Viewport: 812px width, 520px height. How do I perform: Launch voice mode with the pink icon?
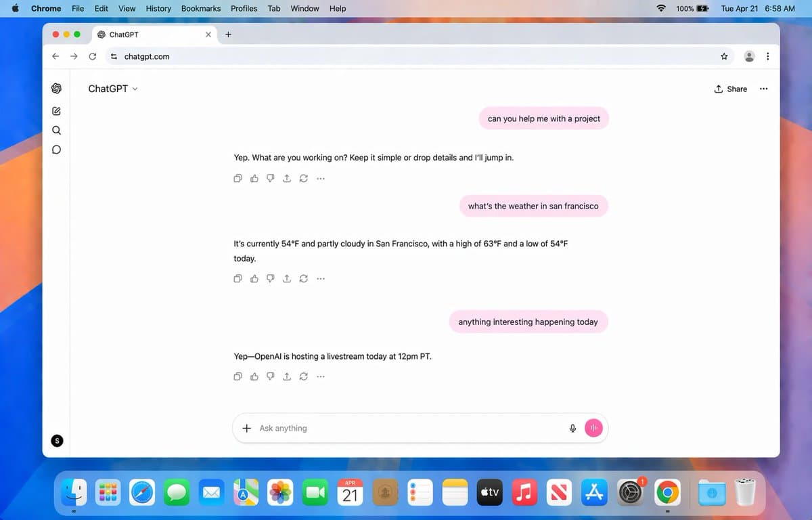point(593,428)
